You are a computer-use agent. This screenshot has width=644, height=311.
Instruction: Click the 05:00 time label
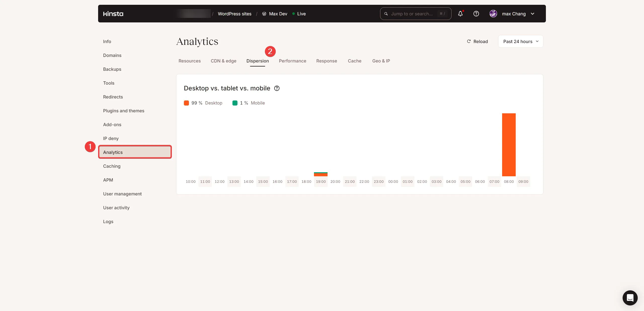click(x=465, y=182)
